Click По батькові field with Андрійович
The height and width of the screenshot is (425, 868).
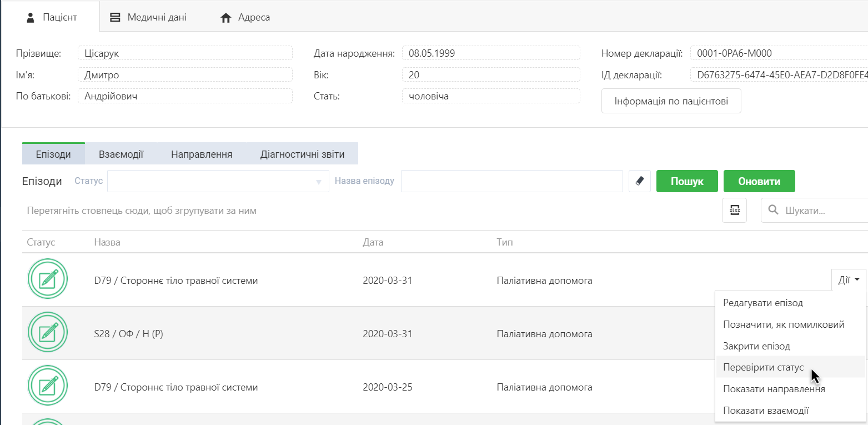click(x=185, y=96)
